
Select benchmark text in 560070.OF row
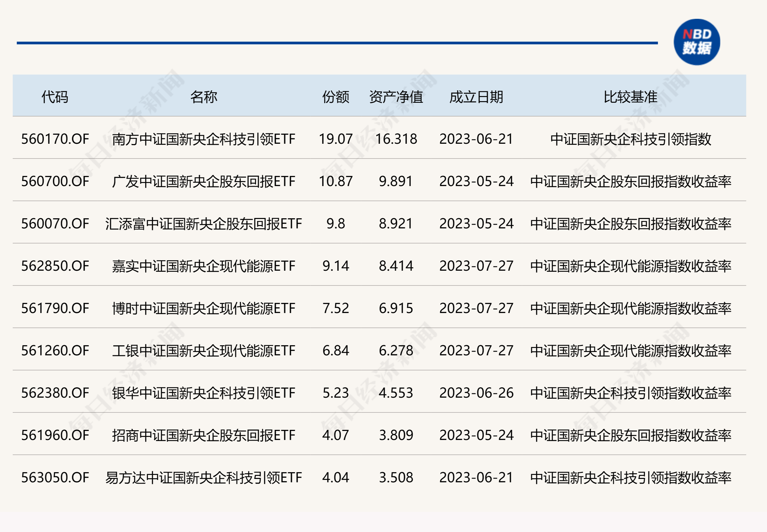[x=631, y=224]
